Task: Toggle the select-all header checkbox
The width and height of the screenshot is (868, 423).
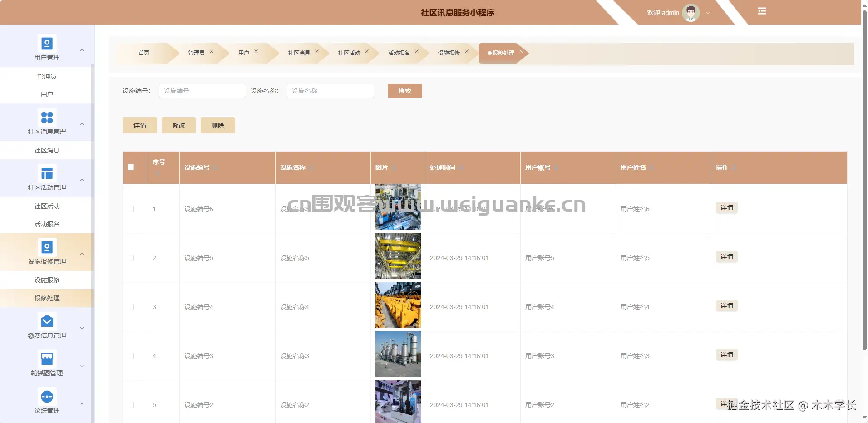Action: coord(131,167)
